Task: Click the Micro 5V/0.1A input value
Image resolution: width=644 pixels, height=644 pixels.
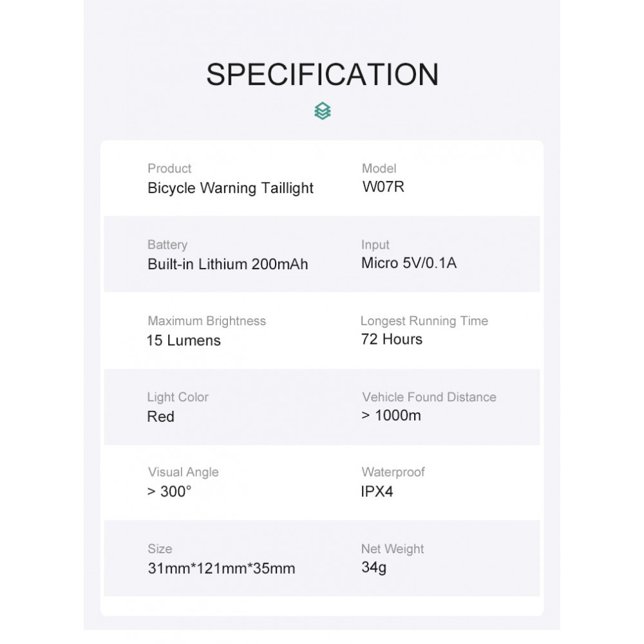Action: (x=409, y=263)
